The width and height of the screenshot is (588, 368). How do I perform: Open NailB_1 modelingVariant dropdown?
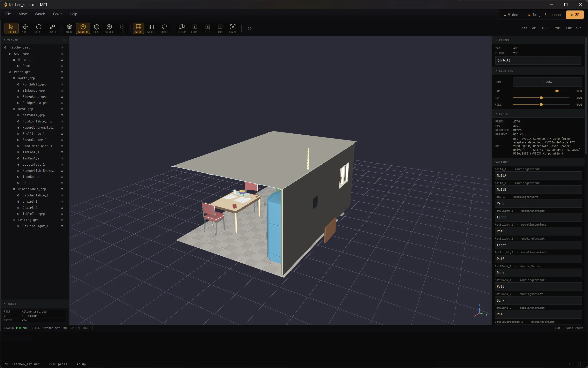pyautogui.click(x=538, y=190)
